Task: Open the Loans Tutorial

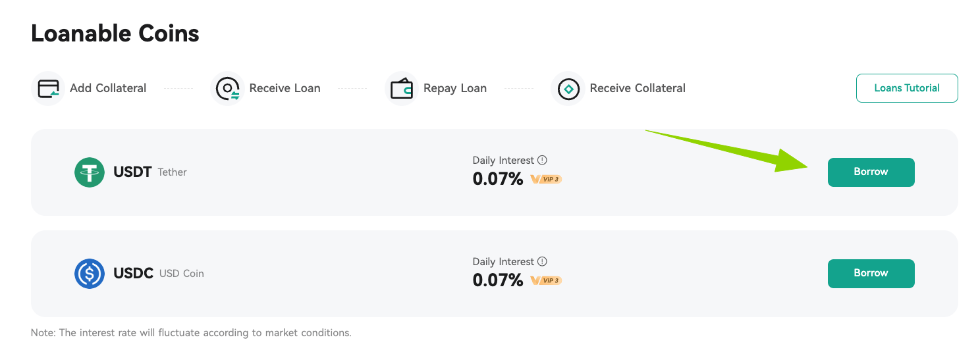Action: pyautogui.click(x=907, y=88)
